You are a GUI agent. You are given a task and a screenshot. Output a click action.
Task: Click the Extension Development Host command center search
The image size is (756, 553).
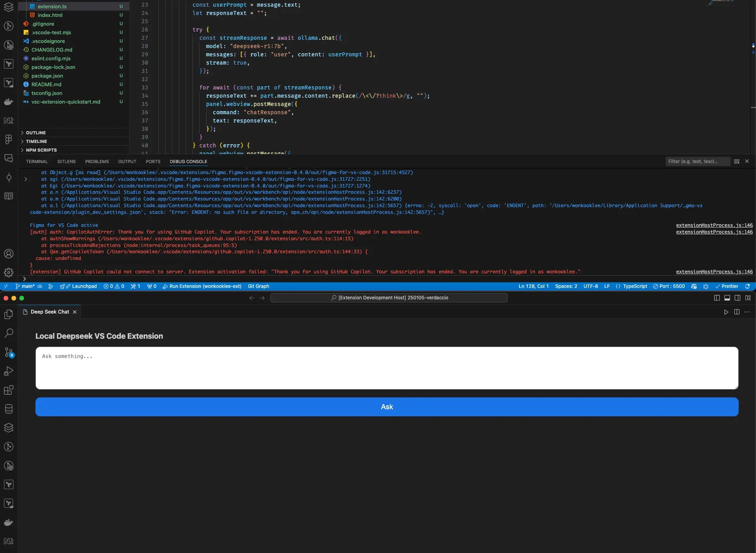pyautogui.click(x=389, y=298)
